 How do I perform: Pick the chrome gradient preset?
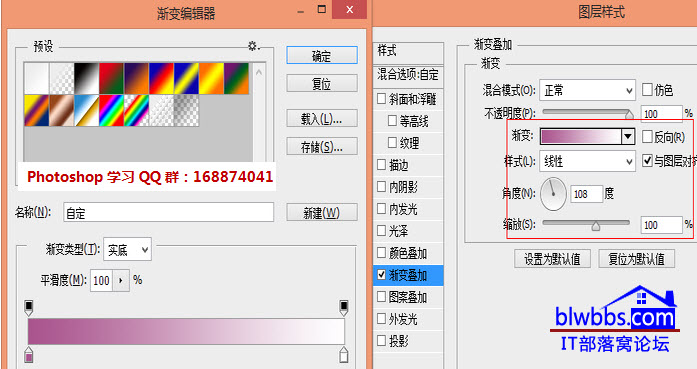coord(87,110)
